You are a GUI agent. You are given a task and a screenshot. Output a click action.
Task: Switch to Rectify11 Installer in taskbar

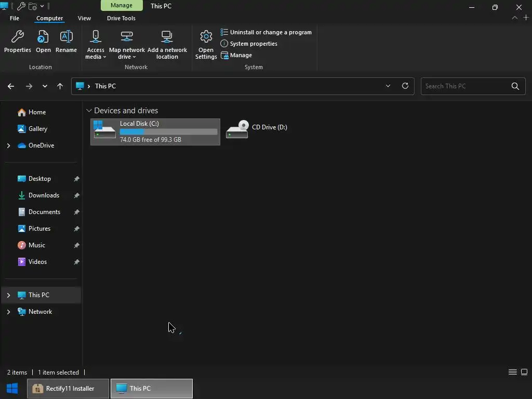[68, 389]
